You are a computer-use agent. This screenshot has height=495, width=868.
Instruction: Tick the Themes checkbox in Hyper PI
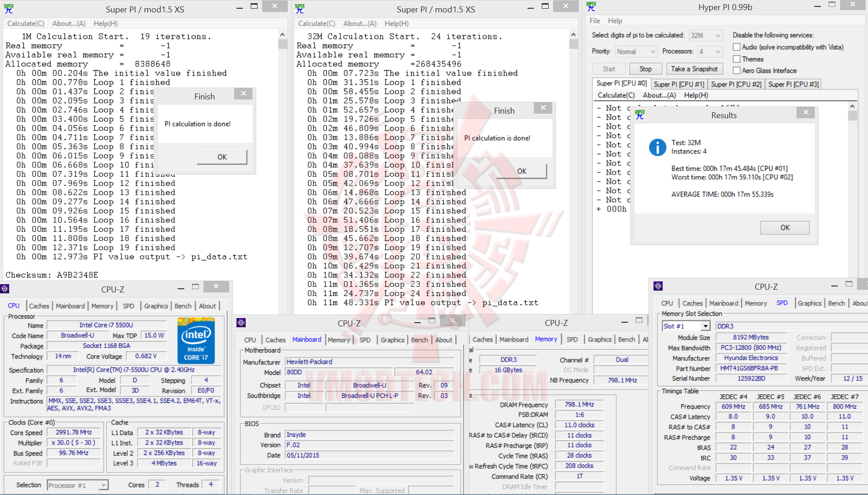pyautogui.click(x=737, y=59)
